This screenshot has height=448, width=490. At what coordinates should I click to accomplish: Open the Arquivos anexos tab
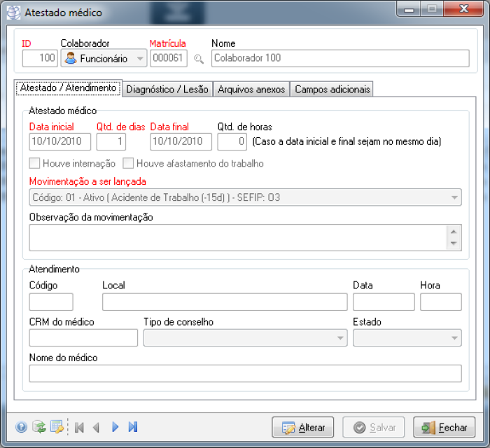click(x=251, y=90)
